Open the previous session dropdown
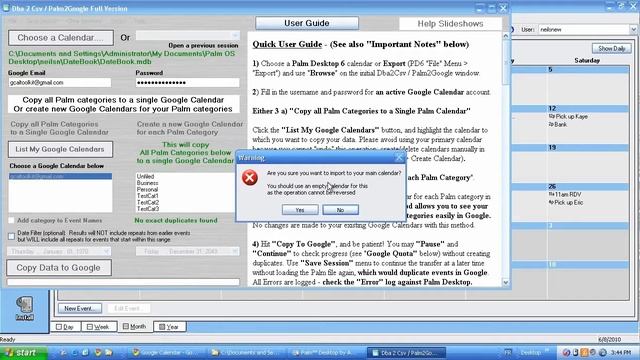 [x=235, y=36]
